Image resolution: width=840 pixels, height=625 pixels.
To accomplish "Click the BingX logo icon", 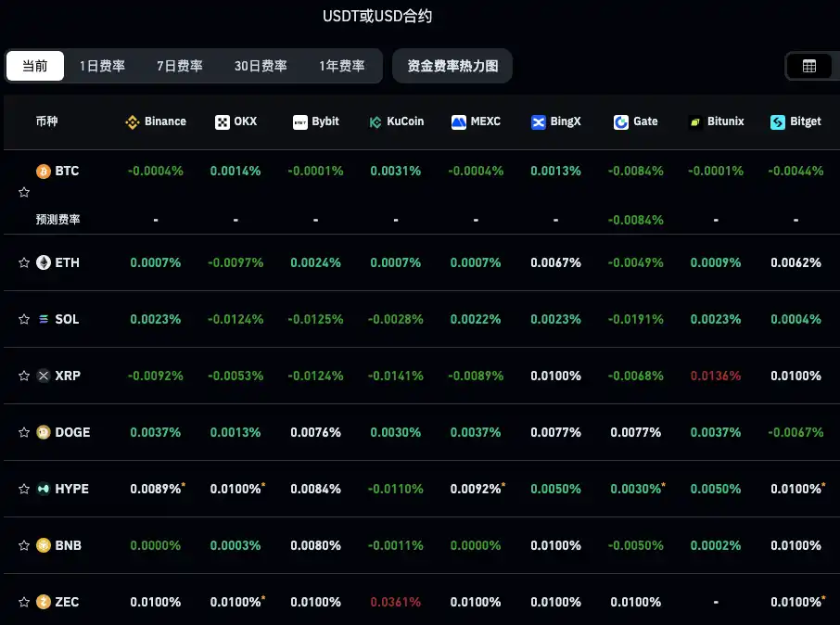I will [x=539, y=122].
